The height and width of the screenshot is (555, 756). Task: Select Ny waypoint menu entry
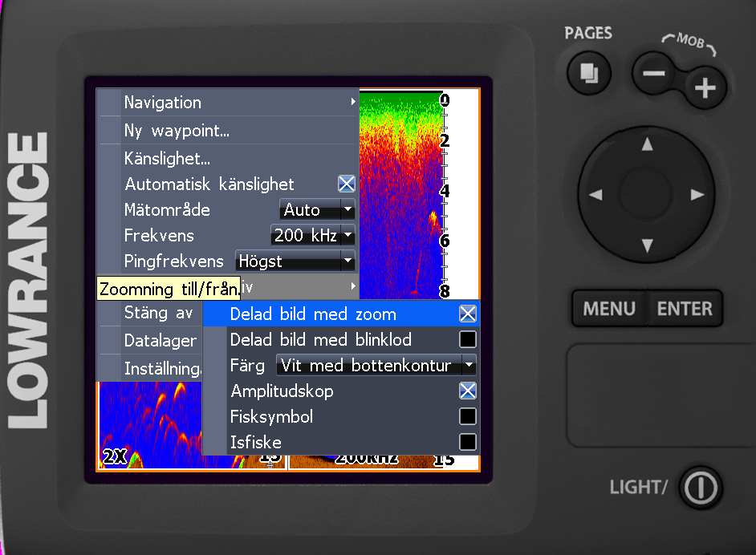[227, 130]
